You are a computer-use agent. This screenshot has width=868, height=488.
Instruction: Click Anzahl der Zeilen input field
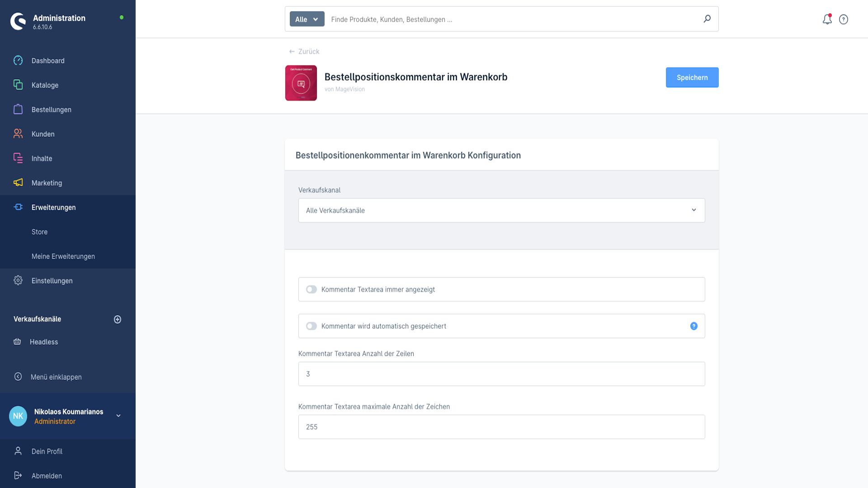(x=501, y=374)
